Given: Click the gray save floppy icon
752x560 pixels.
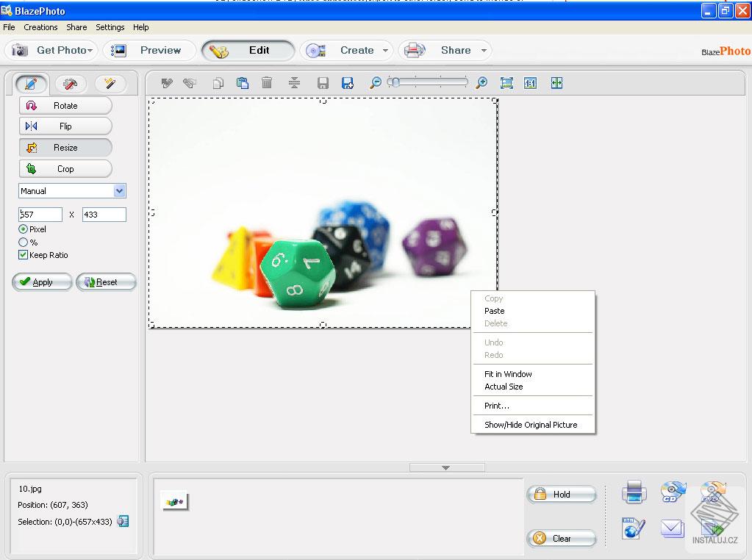Looking at the screenshot, I should pos(323,83).
